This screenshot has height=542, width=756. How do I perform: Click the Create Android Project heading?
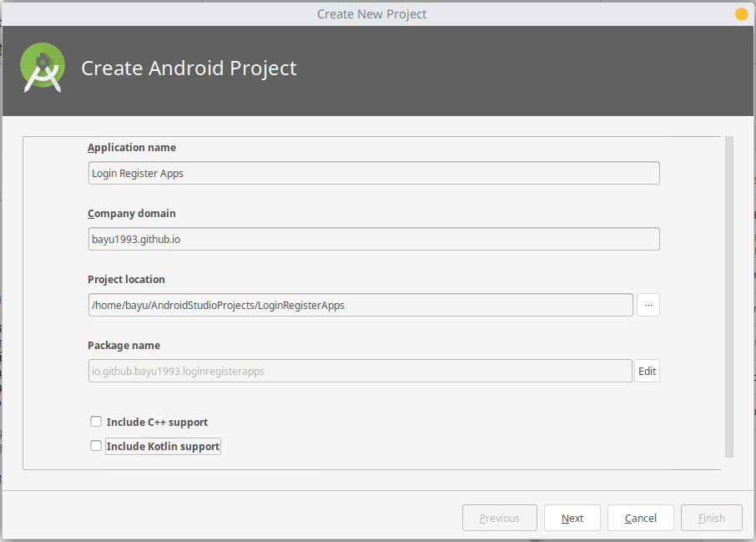click(189, 68)
